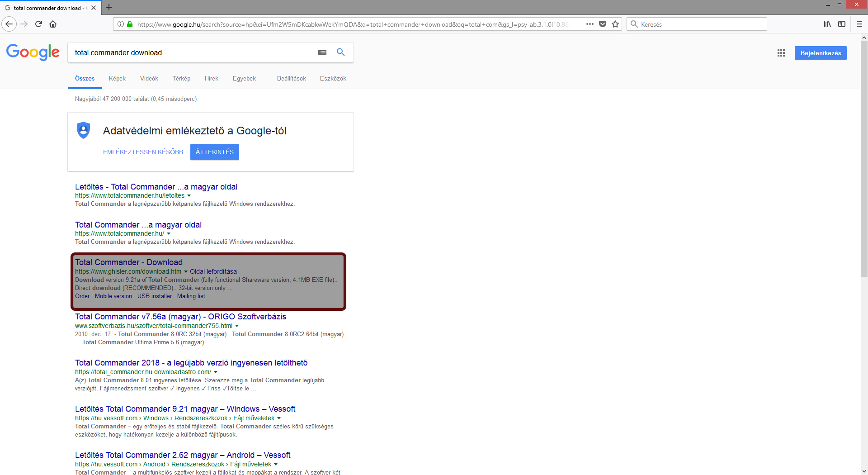Toggle the Firefox sidebar view
The width and height of the screenshot is (868, 475).
(842, 24)
